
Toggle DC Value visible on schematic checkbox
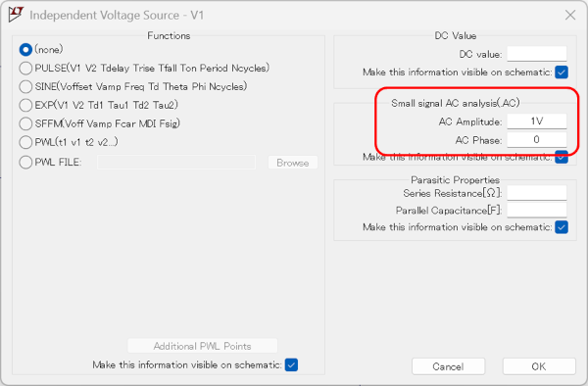coord(562,72)
